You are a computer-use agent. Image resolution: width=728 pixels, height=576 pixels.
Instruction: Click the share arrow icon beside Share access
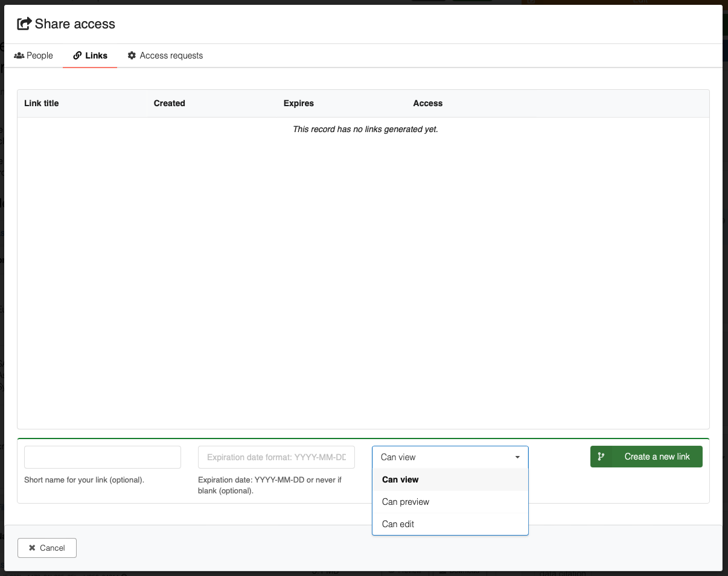(24, 24)
